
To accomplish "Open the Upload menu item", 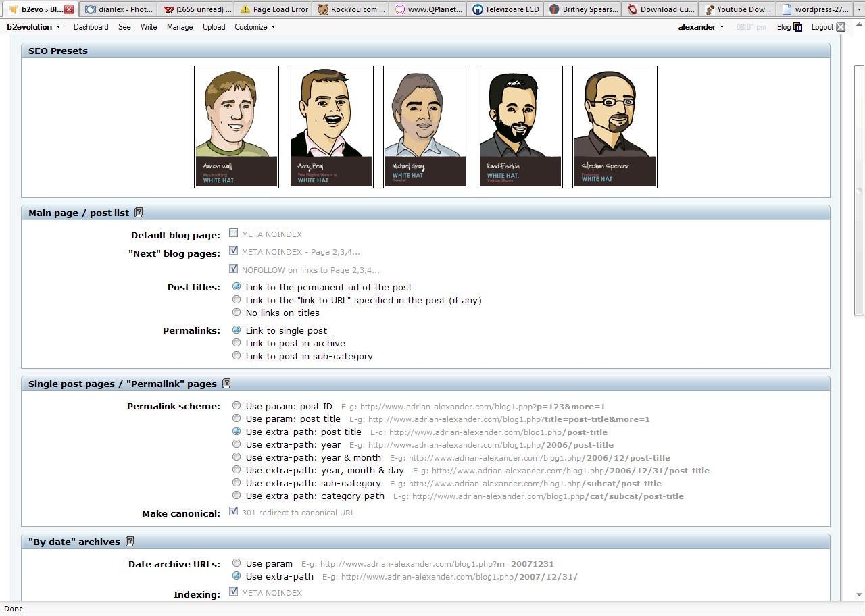I will click(214, 27).
